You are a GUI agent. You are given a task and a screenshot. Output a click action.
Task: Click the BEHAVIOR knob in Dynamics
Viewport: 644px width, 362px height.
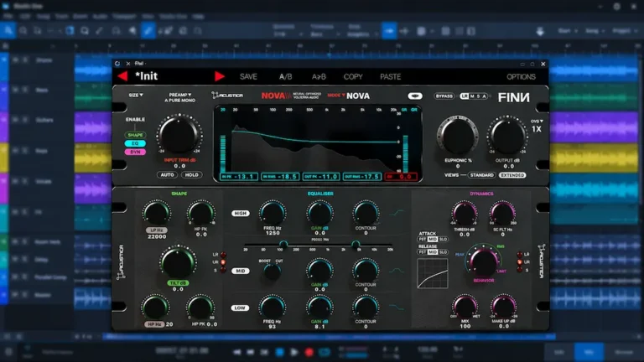point(483,261)
